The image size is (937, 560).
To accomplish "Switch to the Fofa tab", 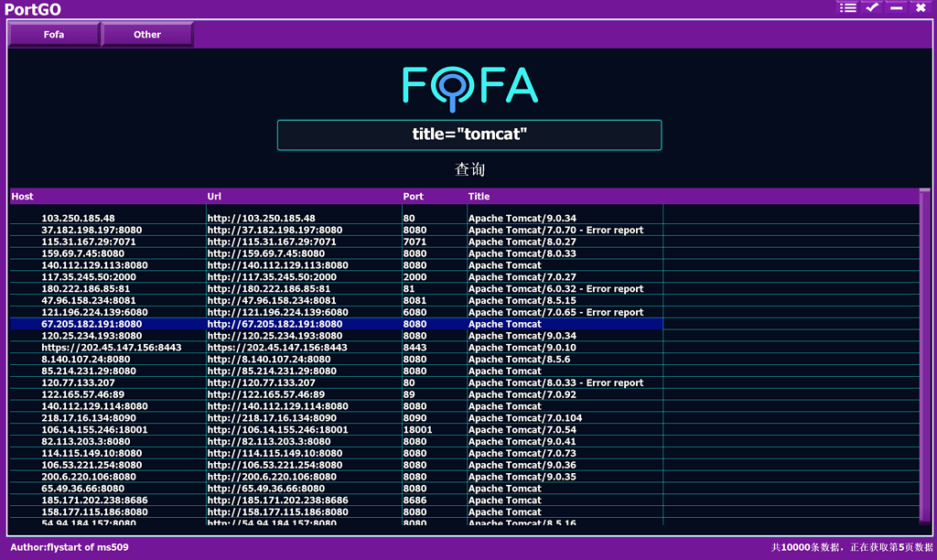I will point(53,35).
